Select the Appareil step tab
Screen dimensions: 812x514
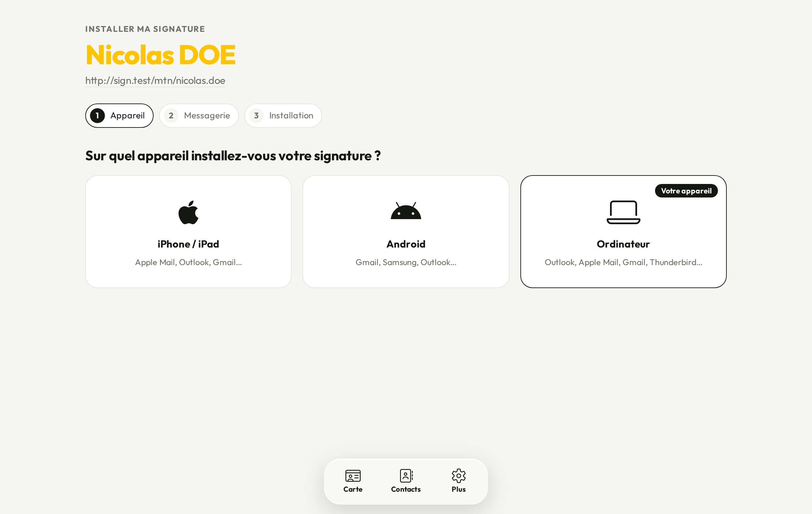[119, 116]
